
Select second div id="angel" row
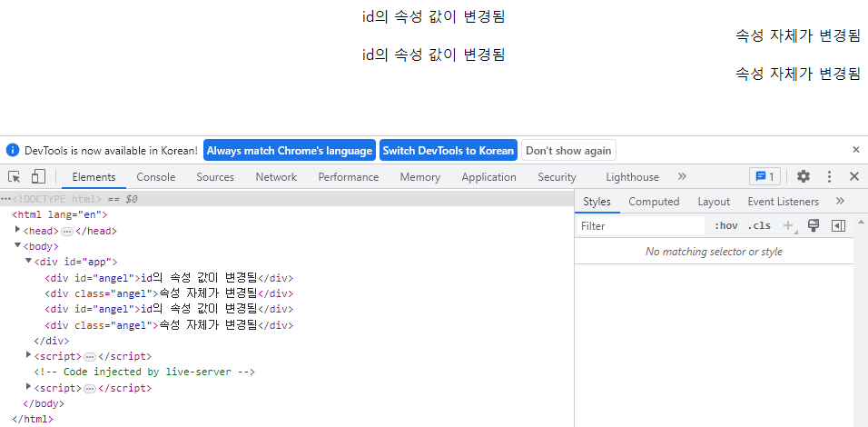(x=169, y=309)
